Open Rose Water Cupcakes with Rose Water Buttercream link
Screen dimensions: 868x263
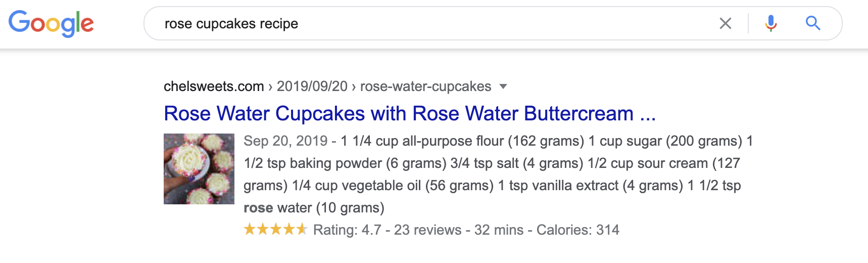[410, 114]
